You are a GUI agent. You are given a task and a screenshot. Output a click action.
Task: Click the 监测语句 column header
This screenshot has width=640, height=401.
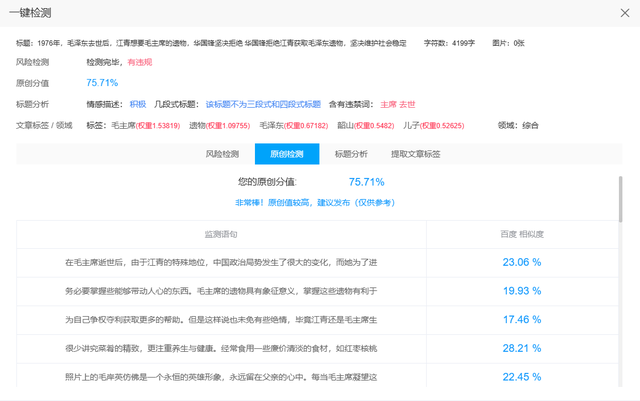click(x=221, y=234)
